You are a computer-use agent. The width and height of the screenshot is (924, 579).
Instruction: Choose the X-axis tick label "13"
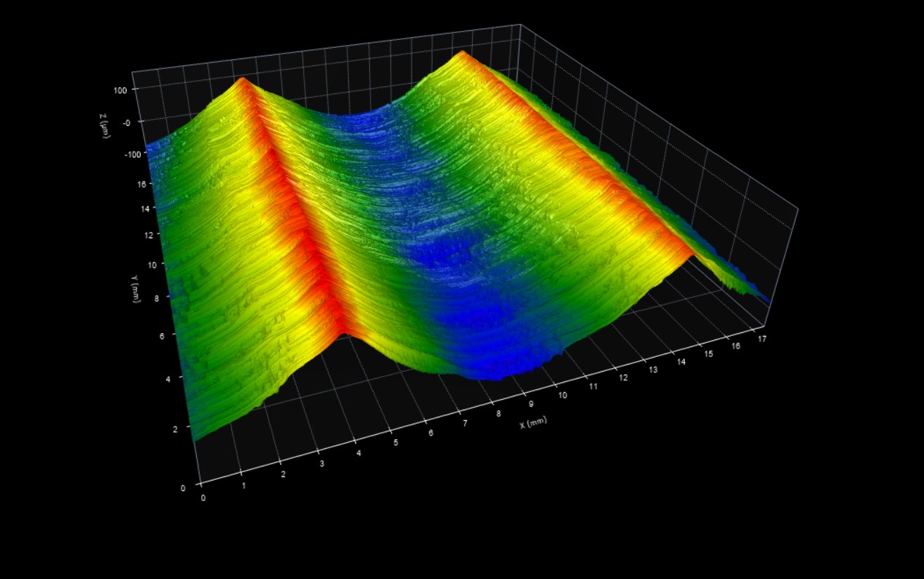[x=653, y=370]
